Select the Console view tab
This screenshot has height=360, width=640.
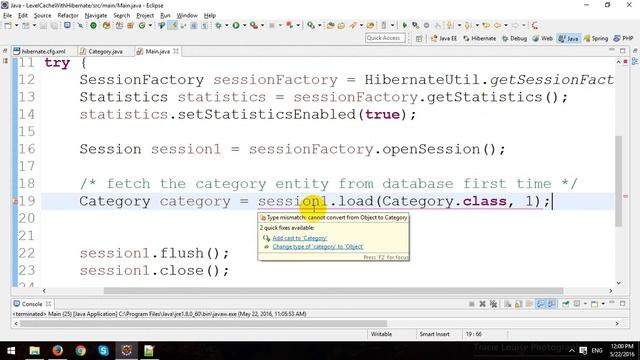pyautogui.click(x=32, y=304)
